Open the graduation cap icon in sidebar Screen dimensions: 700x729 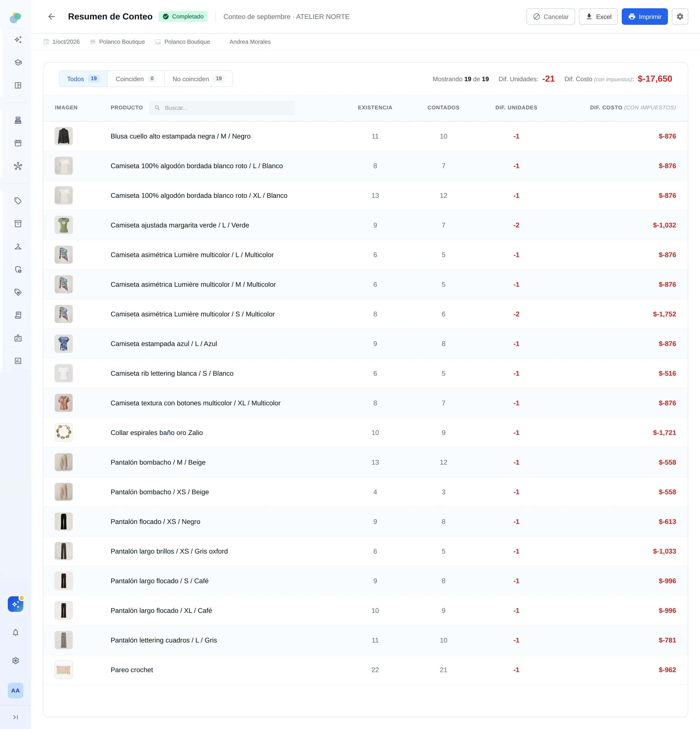18,62
